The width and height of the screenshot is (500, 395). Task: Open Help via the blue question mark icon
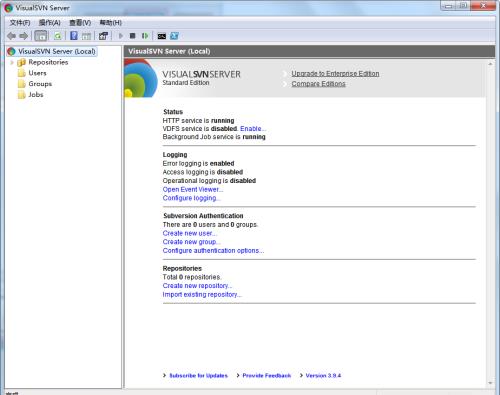(74, 36)
